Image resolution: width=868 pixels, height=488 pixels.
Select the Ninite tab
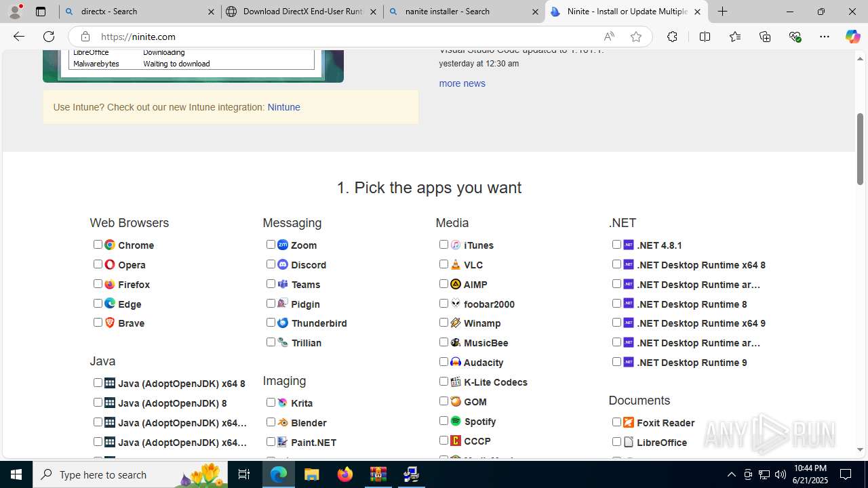626,12
